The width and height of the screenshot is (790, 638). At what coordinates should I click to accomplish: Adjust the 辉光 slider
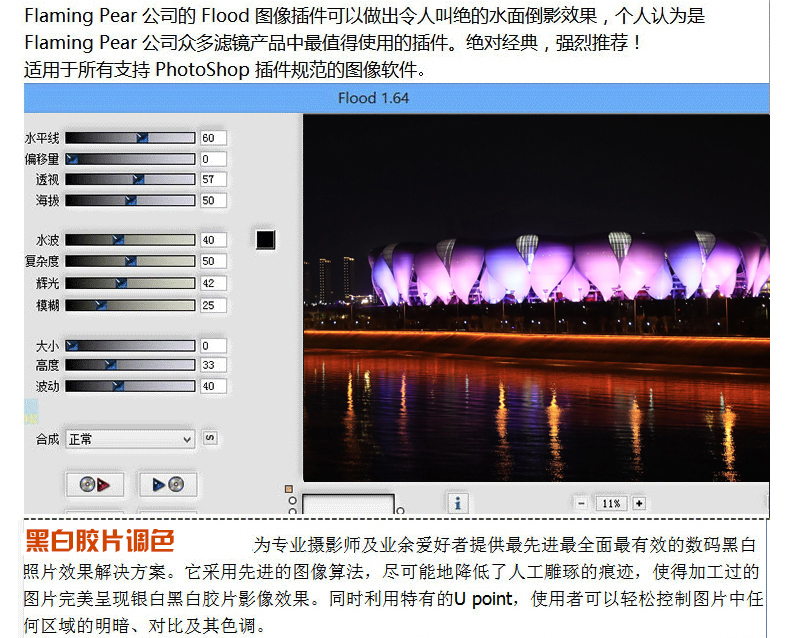coord(130,283)
